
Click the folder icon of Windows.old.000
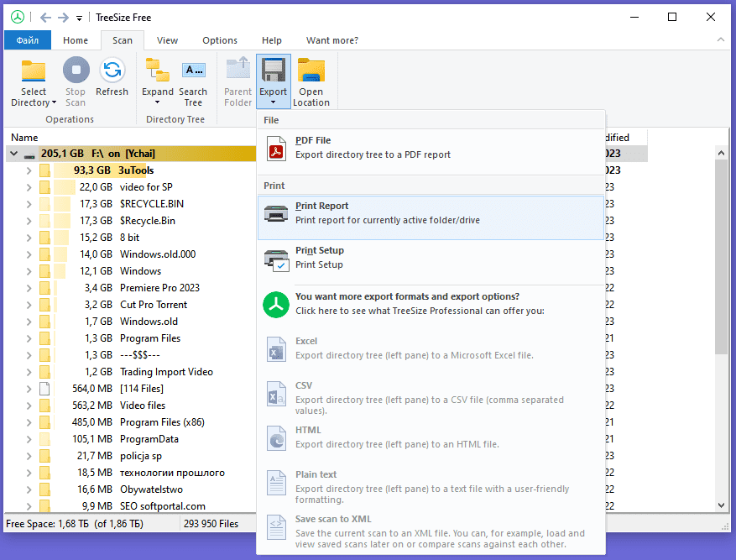[44, 254]
